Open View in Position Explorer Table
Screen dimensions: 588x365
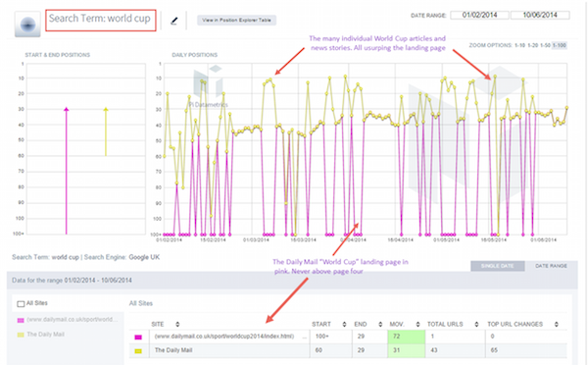236,21
